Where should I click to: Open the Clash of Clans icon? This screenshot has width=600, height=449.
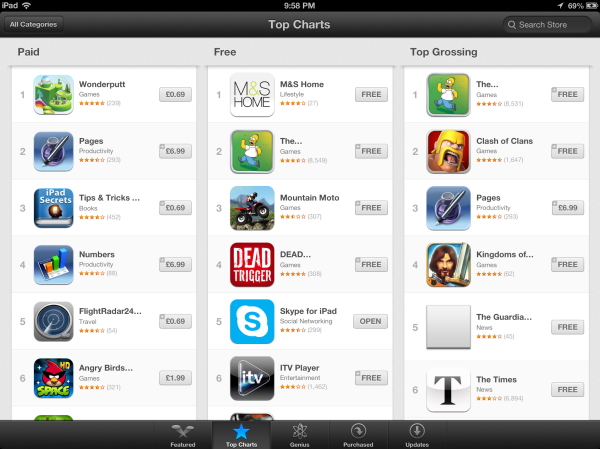(448, 152)
